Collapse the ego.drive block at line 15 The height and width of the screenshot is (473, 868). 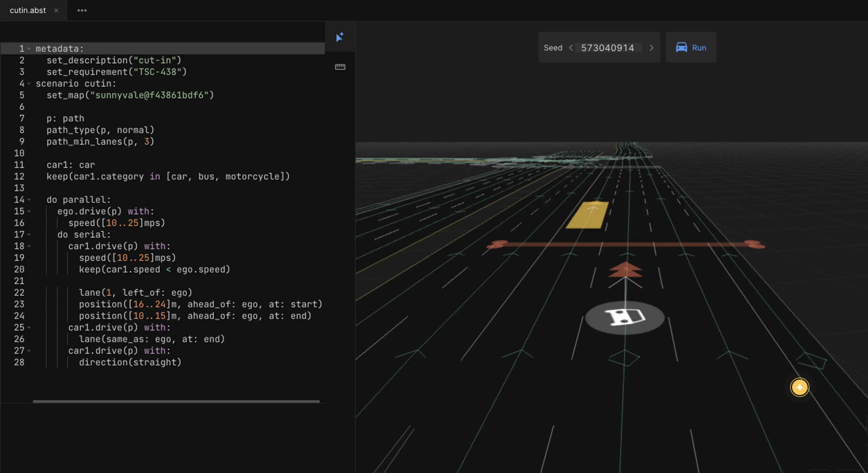(29, 211)
